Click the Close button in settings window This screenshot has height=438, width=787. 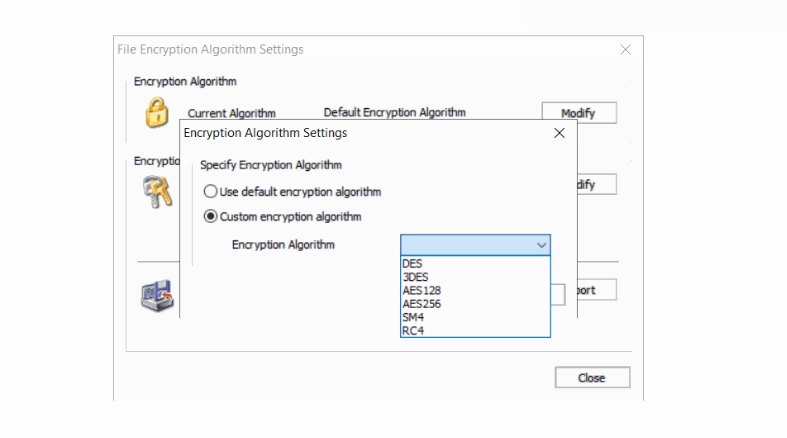click(x=592, y=377)
